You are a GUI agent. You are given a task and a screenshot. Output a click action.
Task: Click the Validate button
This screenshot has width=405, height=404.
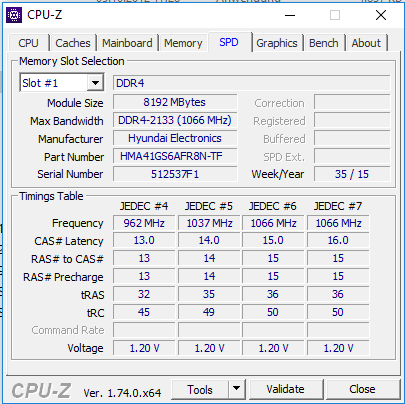tap(285, 389)
